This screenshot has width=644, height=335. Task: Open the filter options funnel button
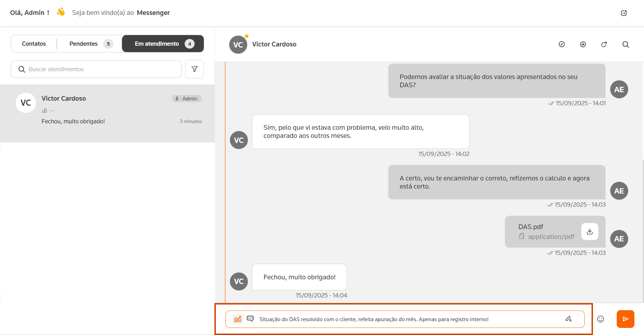(194, 69)
